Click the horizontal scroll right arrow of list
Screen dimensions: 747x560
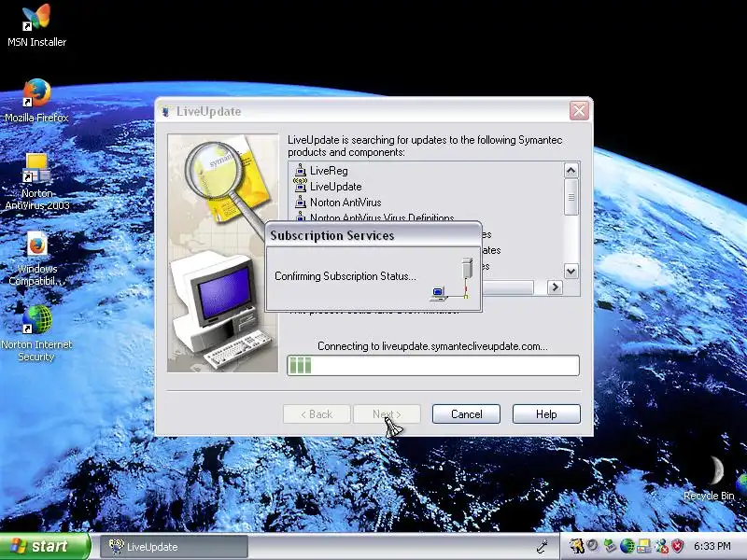pyautogui.click(x=555, y=287)
